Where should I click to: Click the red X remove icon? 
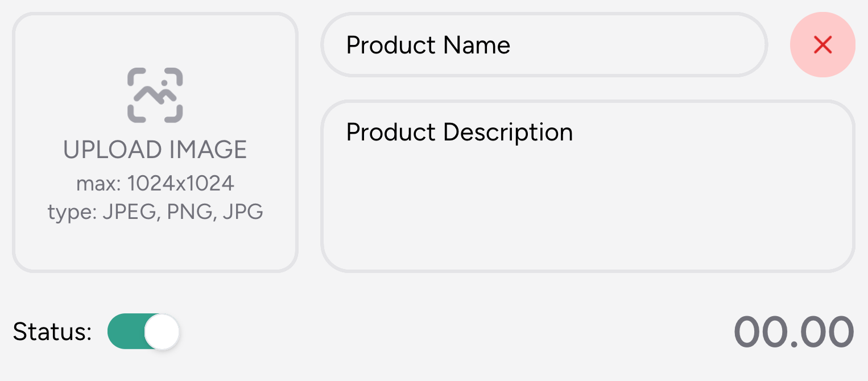coord(822,44)
